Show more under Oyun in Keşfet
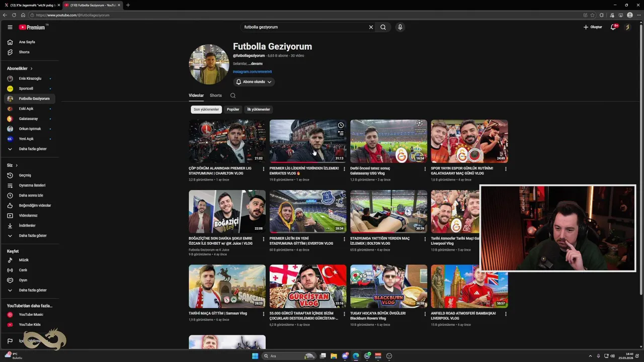The height and width of the screenshot is (362, 644). (31, 290)
